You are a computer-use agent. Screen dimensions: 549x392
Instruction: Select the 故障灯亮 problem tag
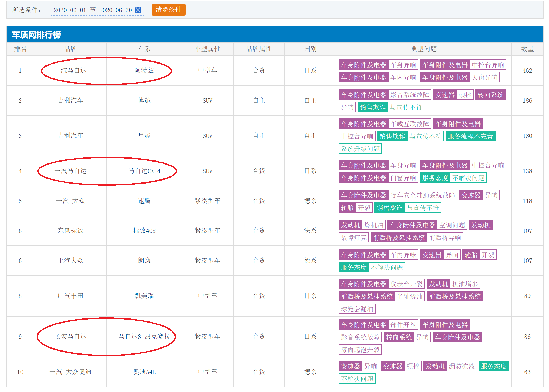click(x=354, y=238)
